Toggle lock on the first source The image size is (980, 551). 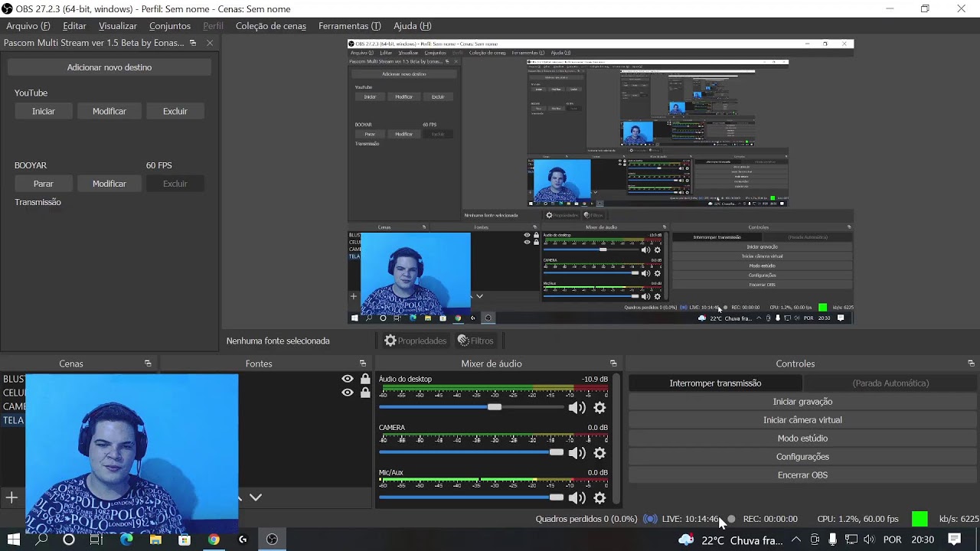[365, 379]
